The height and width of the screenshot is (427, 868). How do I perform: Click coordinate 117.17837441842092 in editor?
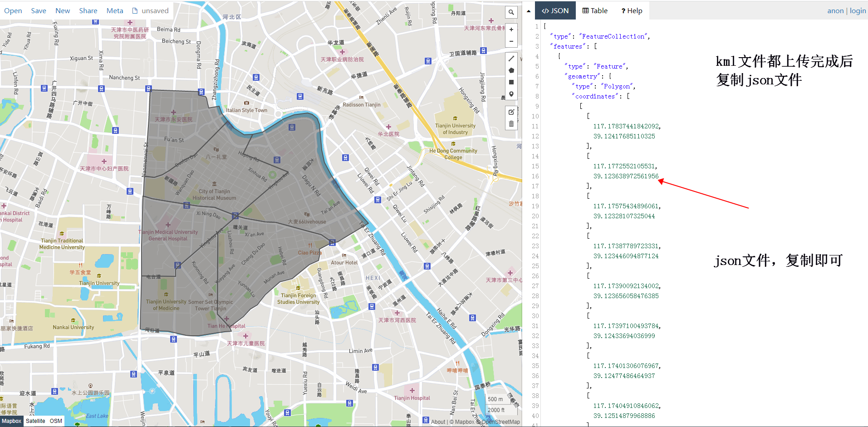pos(626,126)
